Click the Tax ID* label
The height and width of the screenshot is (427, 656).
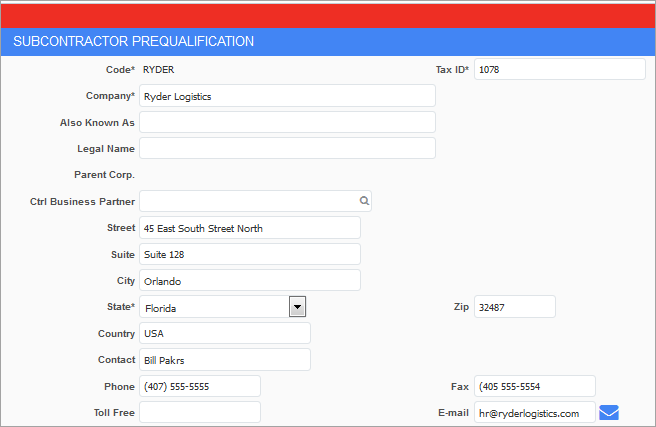coord(452,70)
